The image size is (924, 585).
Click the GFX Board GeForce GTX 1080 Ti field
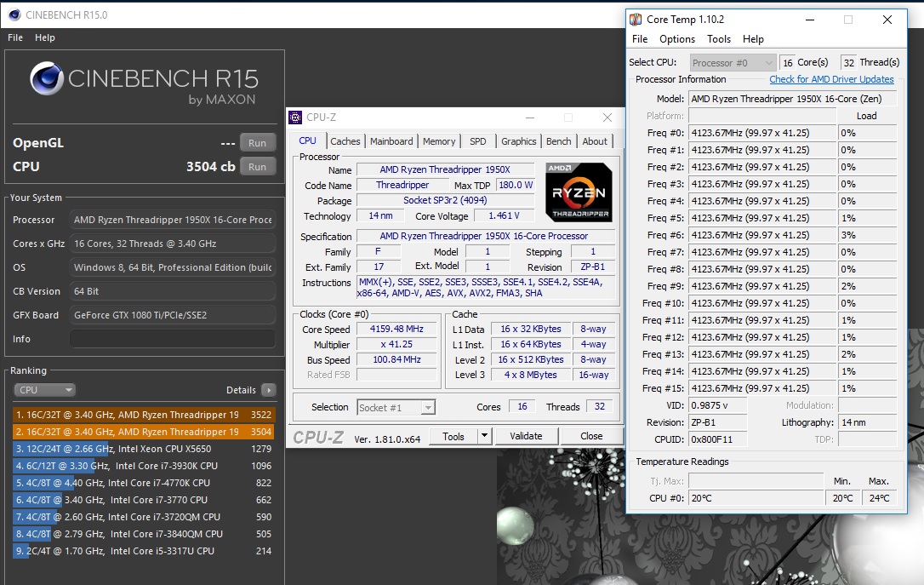(x=172, y=315)
